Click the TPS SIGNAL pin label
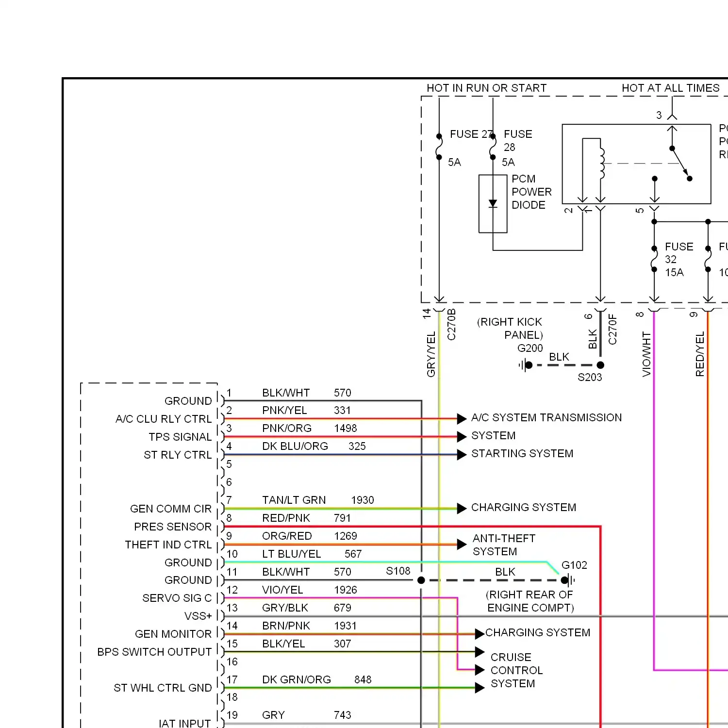 tap(180, 437)
